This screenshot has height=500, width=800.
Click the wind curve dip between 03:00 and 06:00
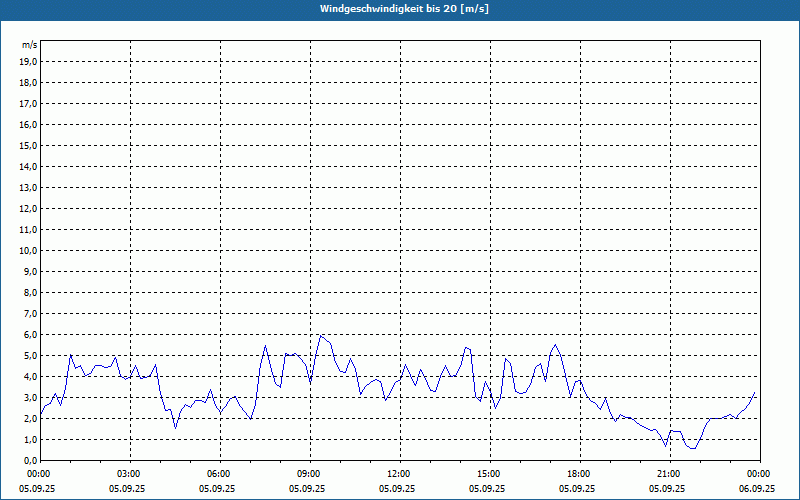click(x=176, y=428)
